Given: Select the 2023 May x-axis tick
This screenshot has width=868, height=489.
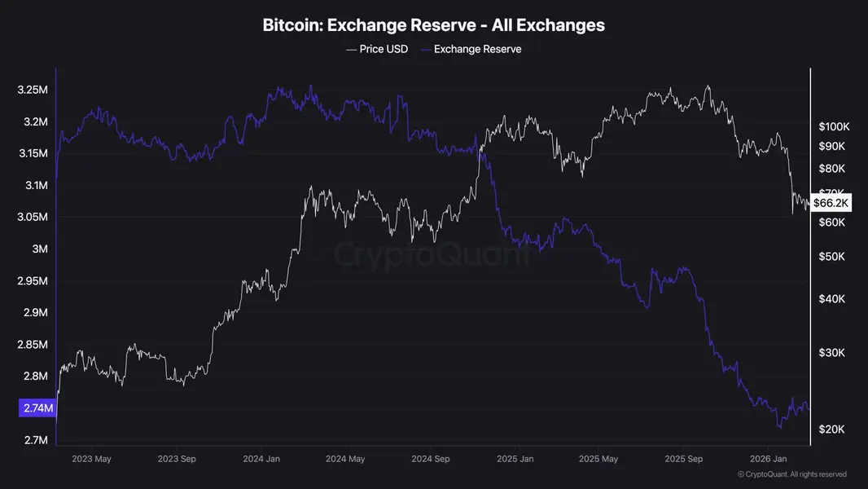Looking at the screenshot, I should [x=91, y=459].
